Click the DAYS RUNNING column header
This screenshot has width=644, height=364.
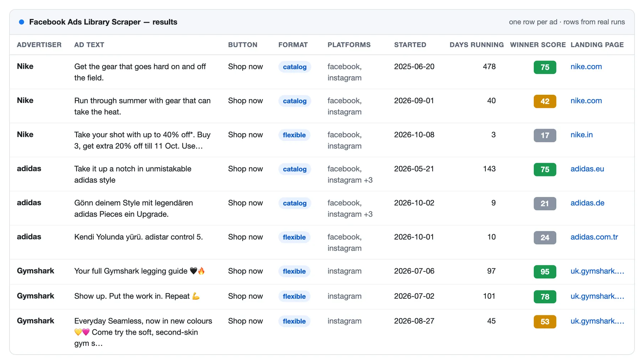click(477, 45)
